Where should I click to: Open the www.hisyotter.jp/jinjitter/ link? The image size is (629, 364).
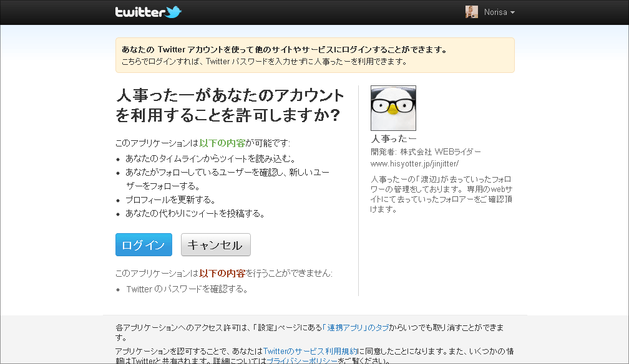[414, 163]
